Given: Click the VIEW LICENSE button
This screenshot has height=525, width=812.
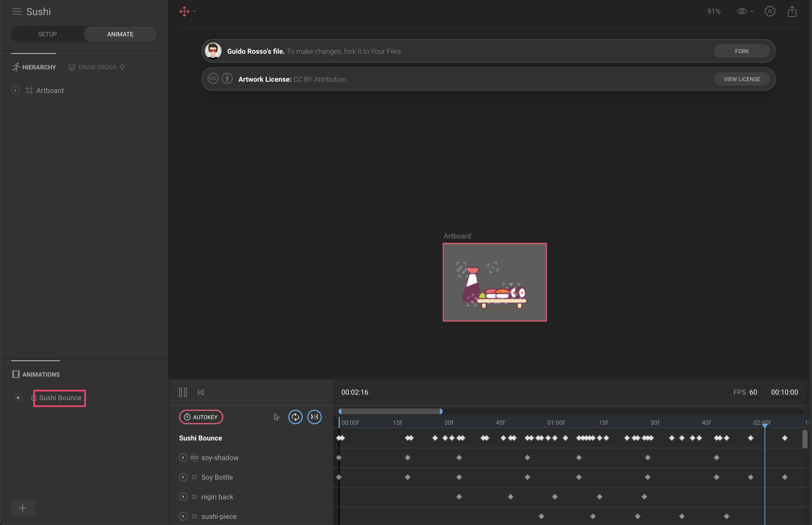Looking at the screenshot, I should (x=741, y=79).
